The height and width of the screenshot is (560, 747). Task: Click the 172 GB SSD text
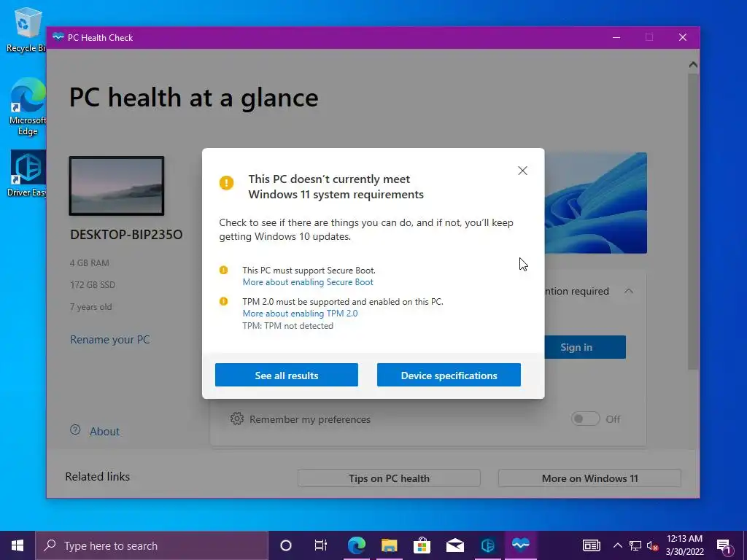click(x=93, y=285)
